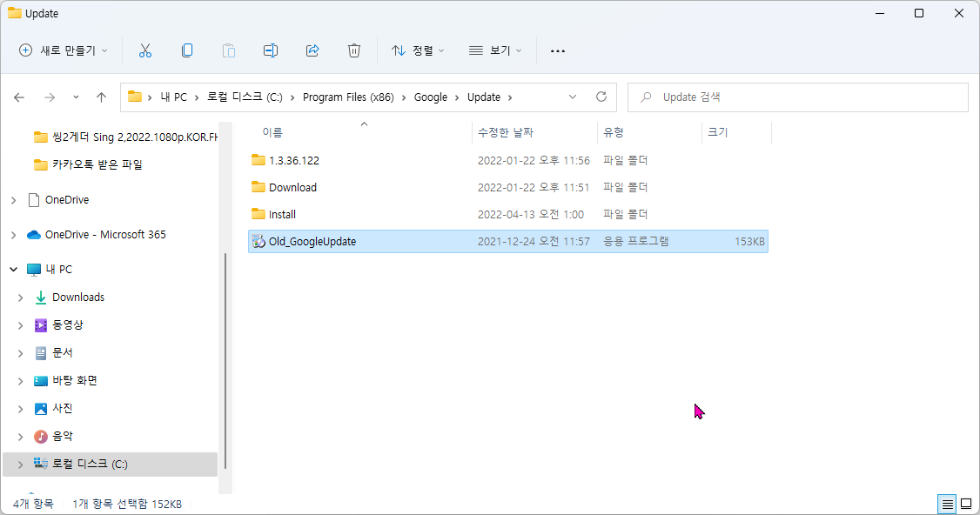Open the 보기 view dropdown
Screen dimensions: 980x515
(495, 50)
